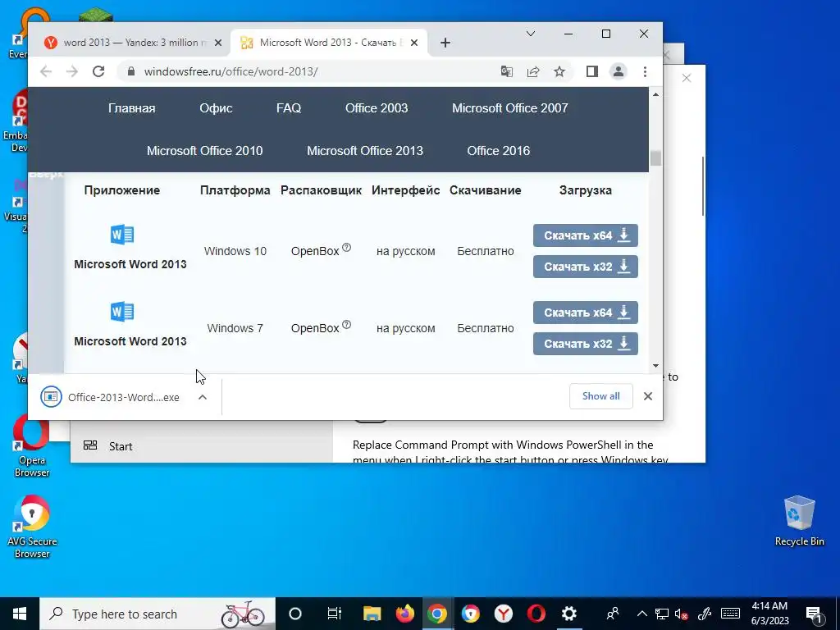Switch to Chrome on the taskbar
The height and width of the screenshot is (630, 840).
tap(437, 614)
